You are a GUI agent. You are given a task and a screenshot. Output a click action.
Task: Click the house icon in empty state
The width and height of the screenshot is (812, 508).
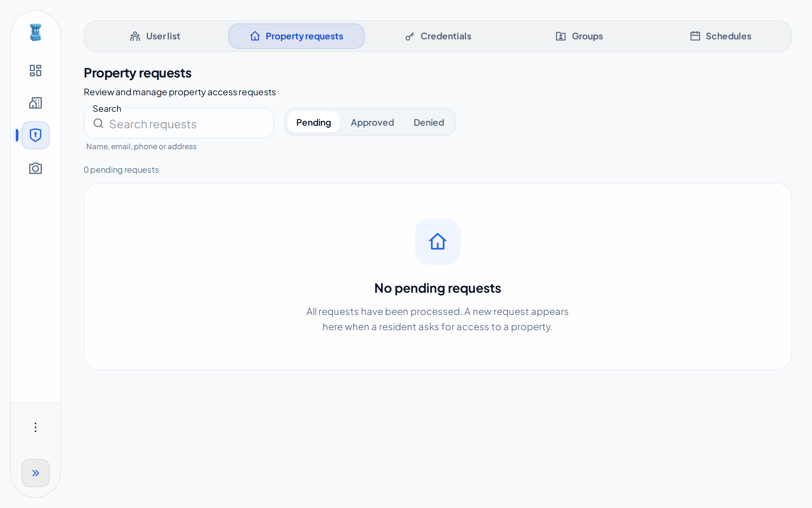[437, 242]
